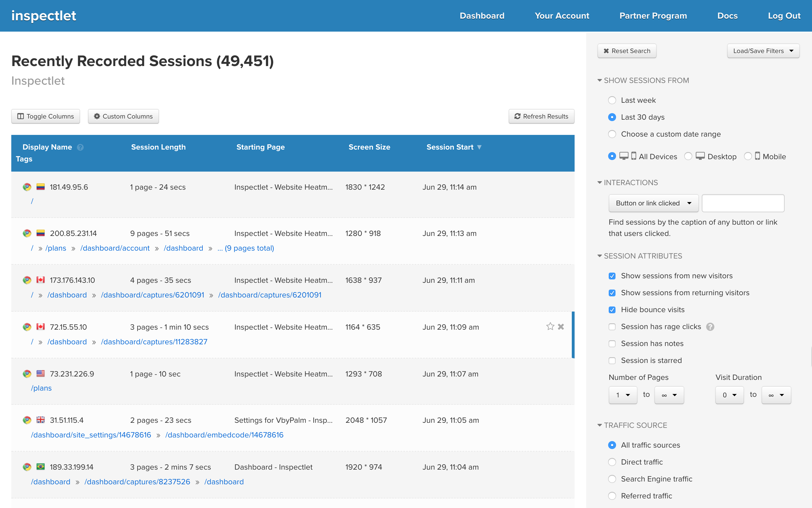Click Chrome browser icon for 181.49.95.6
The image size is (812, 508).
pyautogui.click(x=27, y=187)
